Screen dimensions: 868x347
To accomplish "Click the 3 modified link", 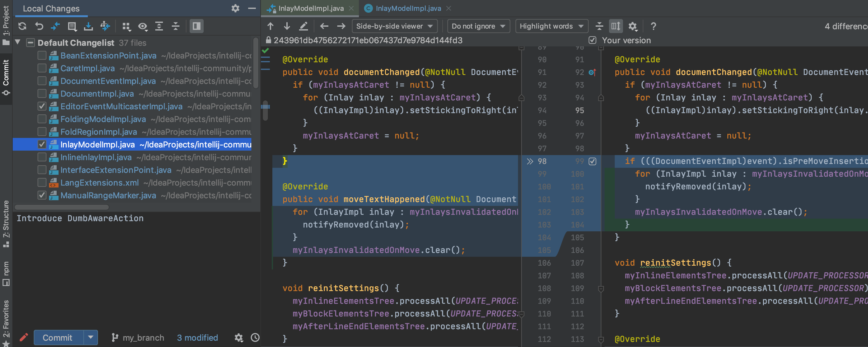I will coord(198,337).
